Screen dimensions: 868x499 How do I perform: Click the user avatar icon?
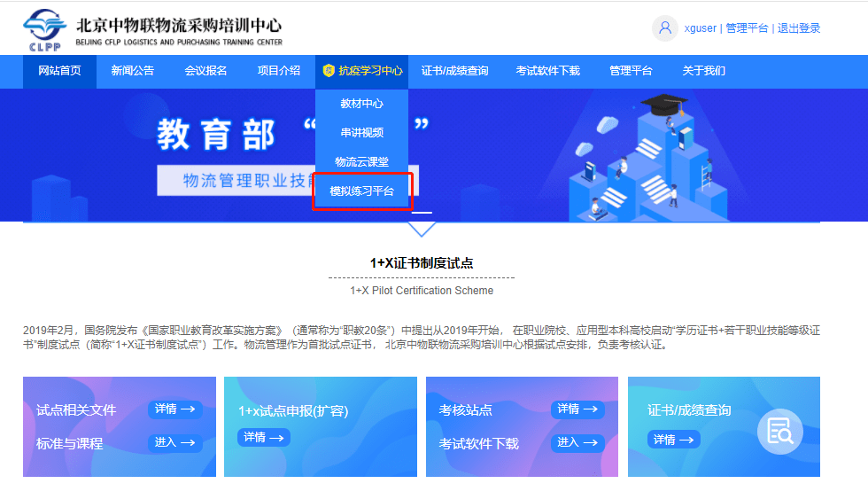coord(664,28)
